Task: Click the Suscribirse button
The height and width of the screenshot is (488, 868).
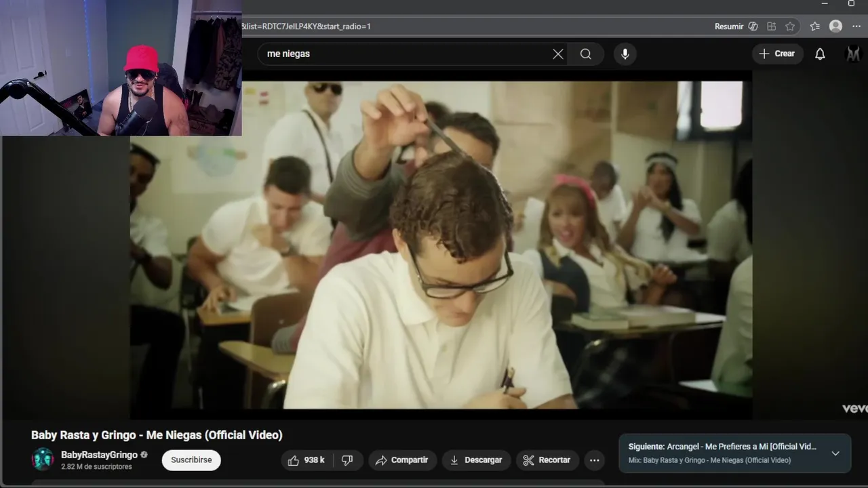Action: [x=191, y=460]
